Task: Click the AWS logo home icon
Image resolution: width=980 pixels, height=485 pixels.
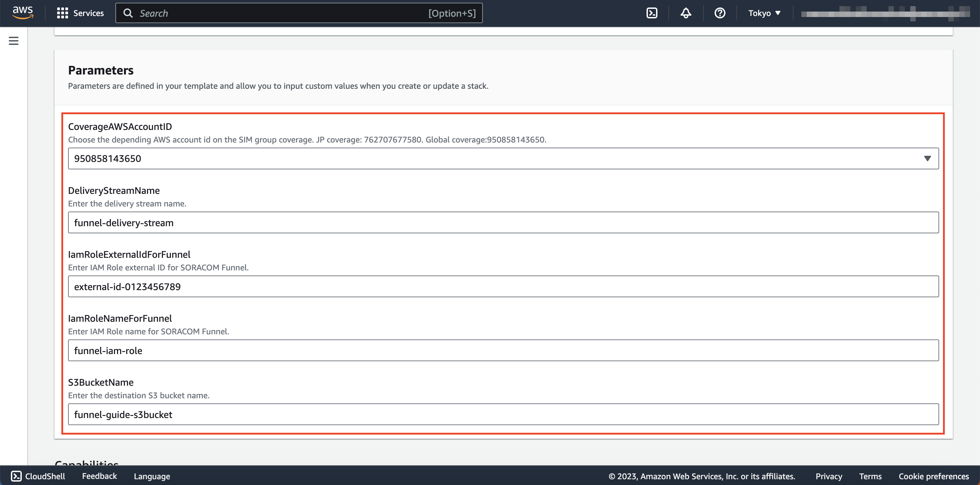Action: coord(22,13)
